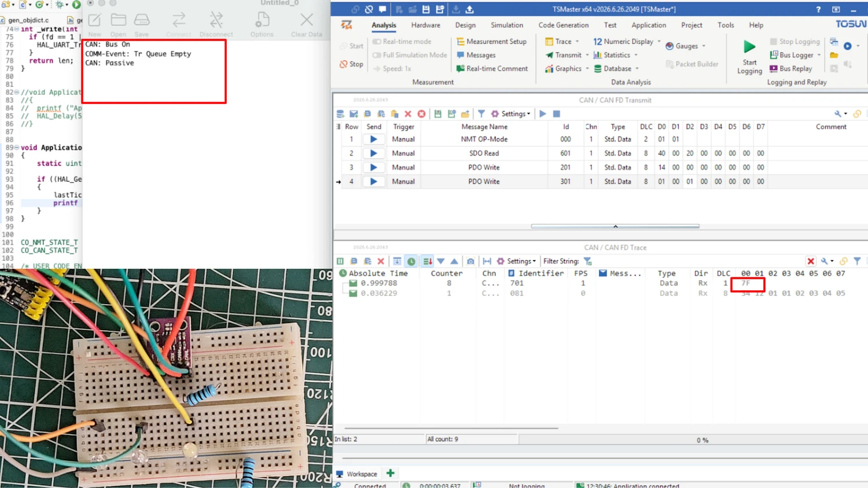
Task: Select the trace row with Identifier 701
Action: 596,283
